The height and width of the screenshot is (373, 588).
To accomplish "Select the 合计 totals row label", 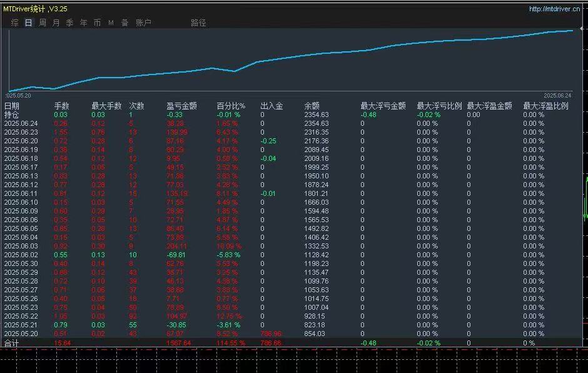I will pos(12,342).
